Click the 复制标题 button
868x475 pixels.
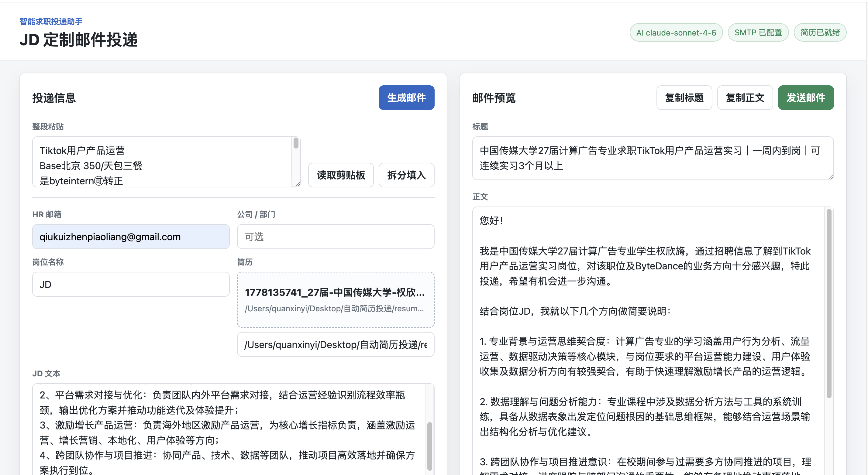(684, 97)
